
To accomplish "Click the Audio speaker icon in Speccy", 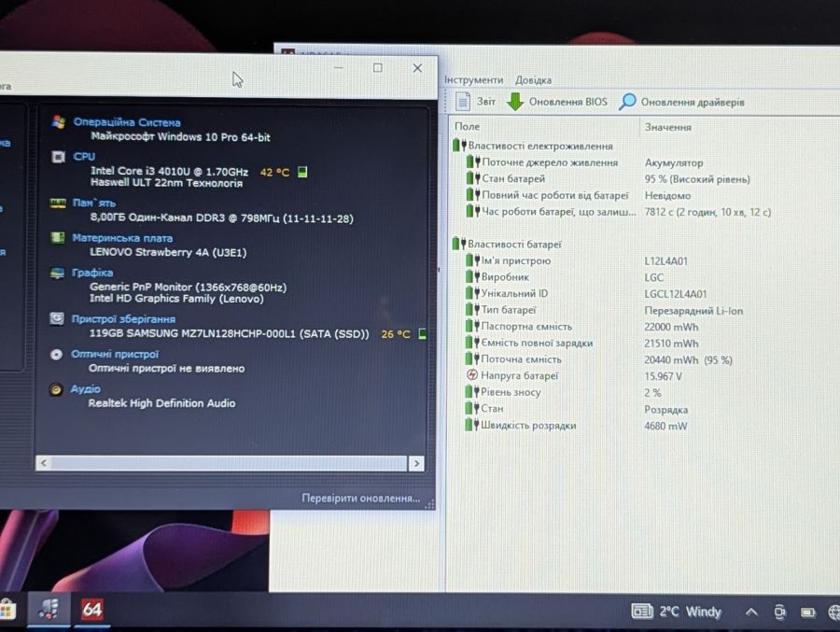I will click(56, 389).
